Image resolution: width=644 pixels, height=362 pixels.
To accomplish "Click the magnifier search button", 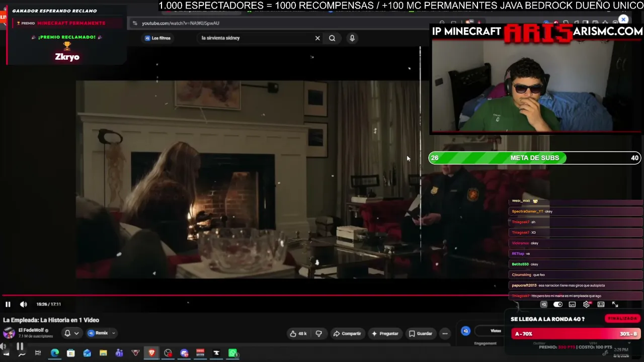I will coord(332,38).
